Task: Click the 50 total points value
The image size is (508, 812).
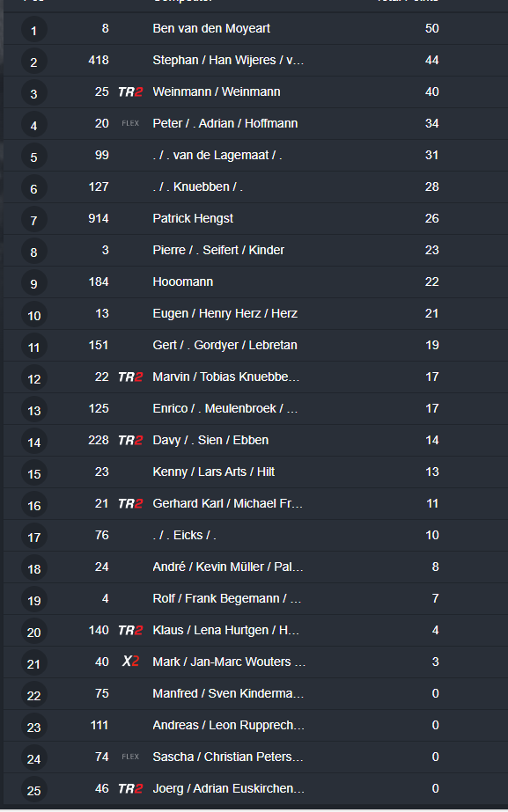Action: 431,28
